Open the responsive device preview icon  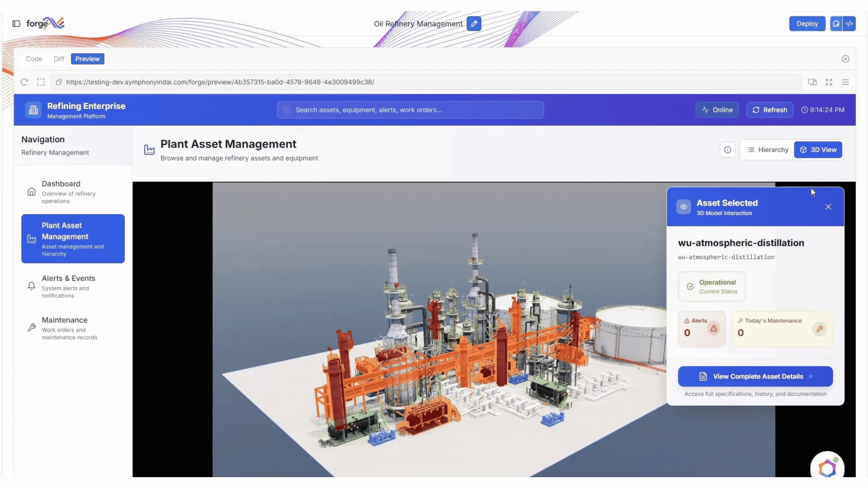(x=812, y=82)
